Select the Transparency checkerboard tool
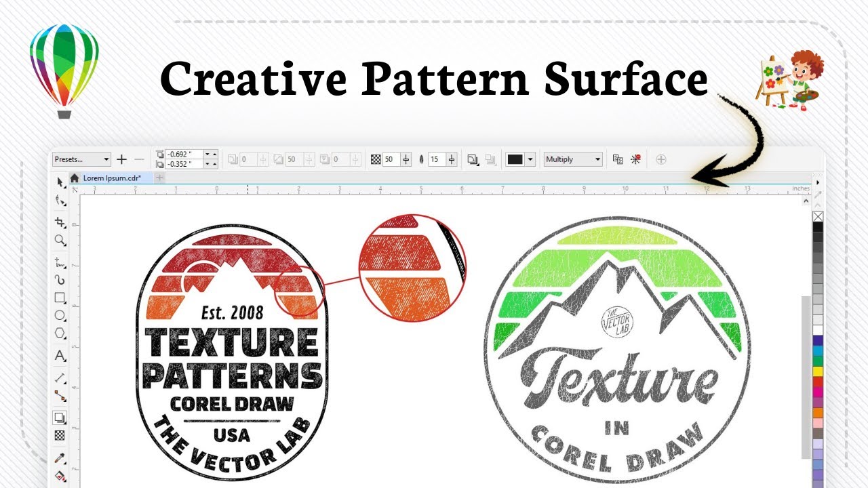The width and height of the screenshot is (868, 488). 60,435
